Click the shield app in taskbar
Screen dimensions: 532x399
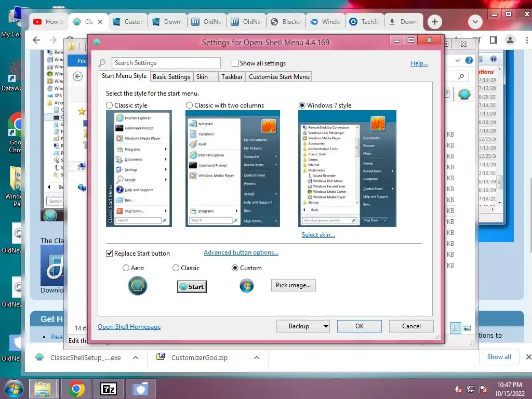pos(140,389)
